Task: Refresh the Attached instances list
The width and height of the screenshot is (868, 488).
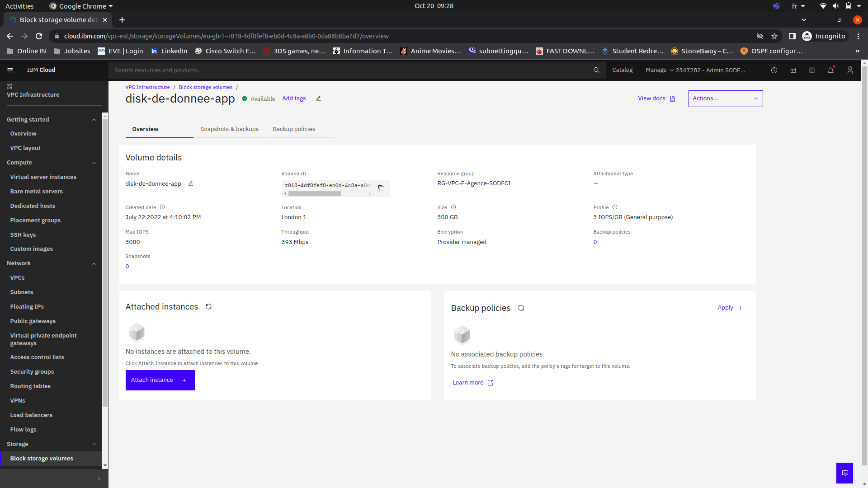Action: [x=208, y=307]
